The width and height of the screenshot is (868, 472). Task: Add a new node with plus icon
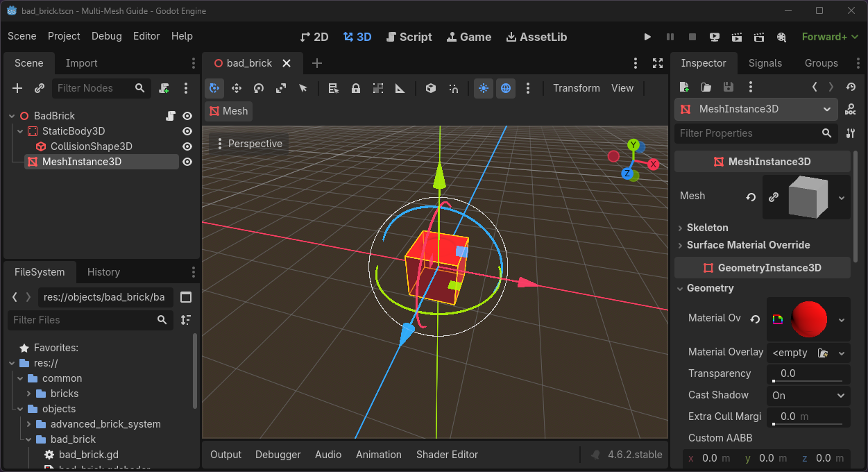pyautogui.click(x=18, y=88)
